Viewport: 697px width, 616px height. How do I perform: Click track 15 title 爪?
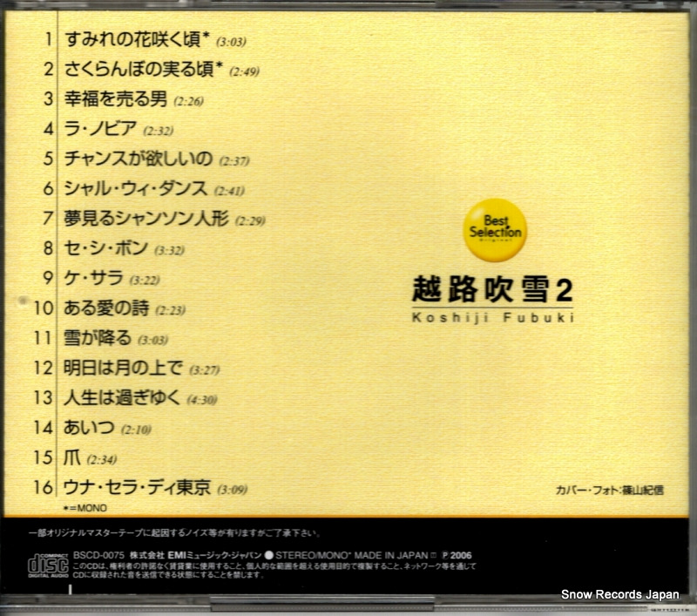[72, 457]
